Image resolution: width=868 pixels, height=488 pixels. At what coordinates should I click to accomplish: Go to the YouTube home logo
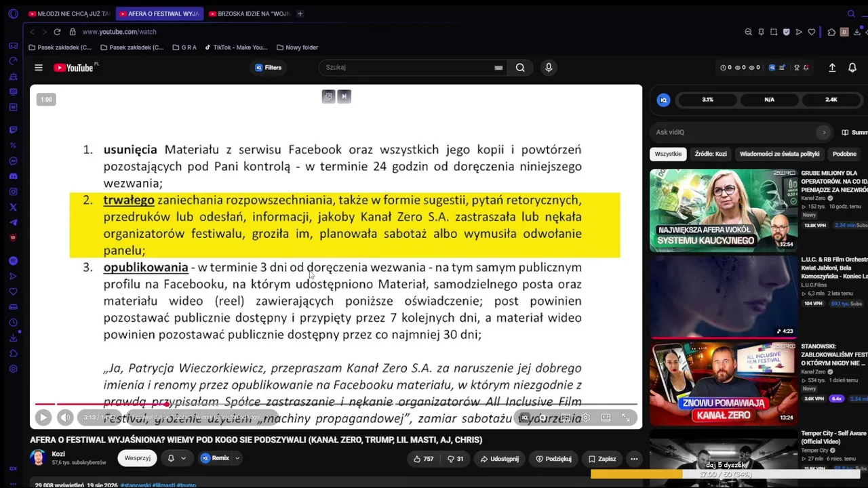(x=75, y=68)
